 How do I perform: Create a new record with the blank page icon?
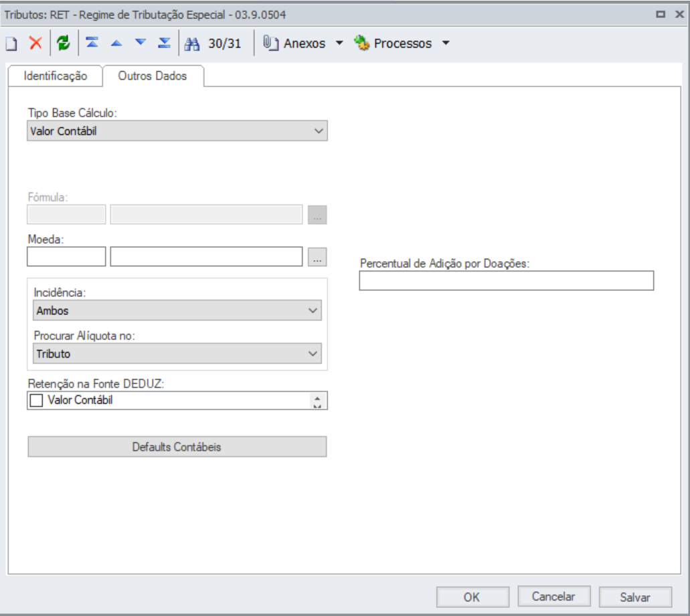(11, 43)
